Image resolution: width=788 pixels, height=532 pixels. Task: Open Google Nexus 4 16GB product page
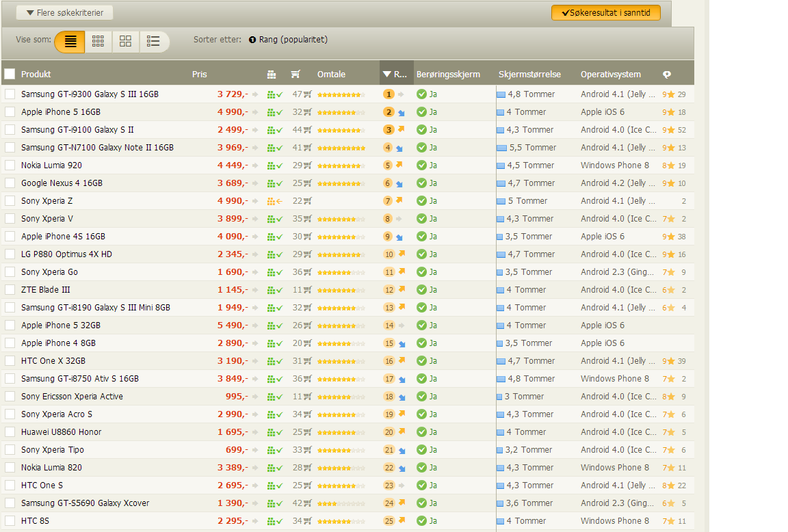tap(62, 183)
